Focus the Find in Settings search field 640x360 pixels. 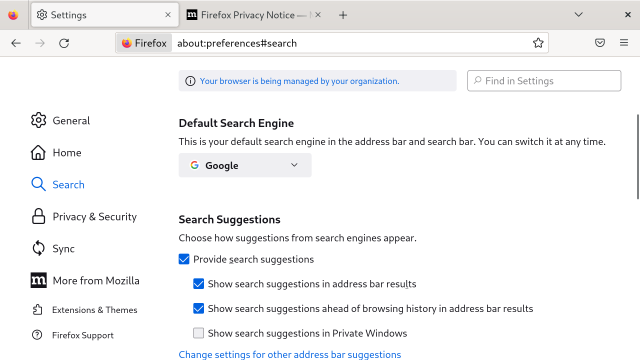click(x=544, y=81)
